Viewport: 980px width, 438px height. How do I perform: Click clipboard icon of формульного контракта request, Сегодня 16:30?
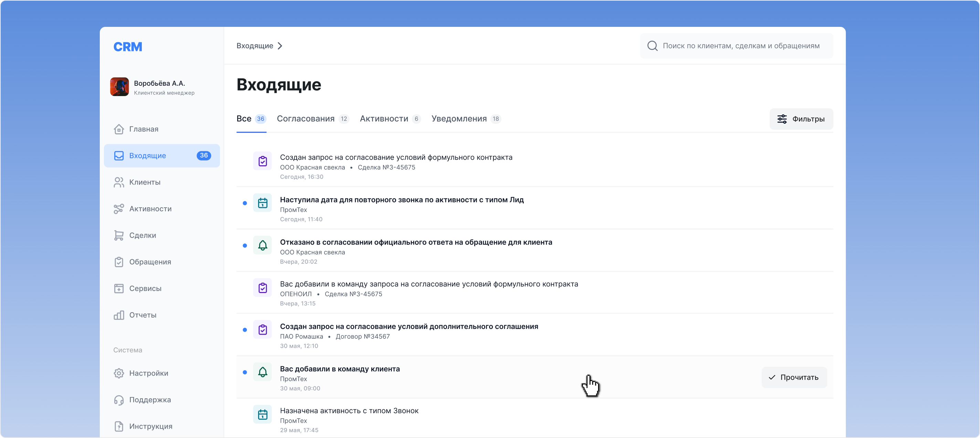click(263, 161)
